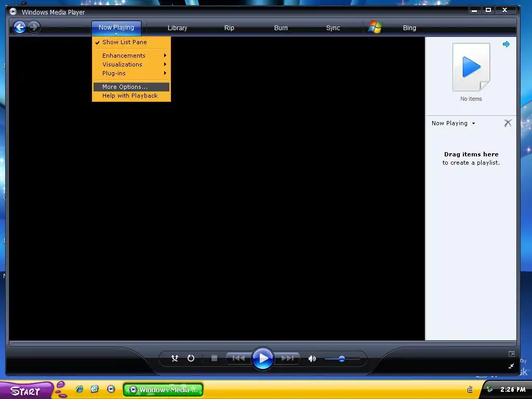Click the Previous track button
532x399 pixels.
[238, 358]
